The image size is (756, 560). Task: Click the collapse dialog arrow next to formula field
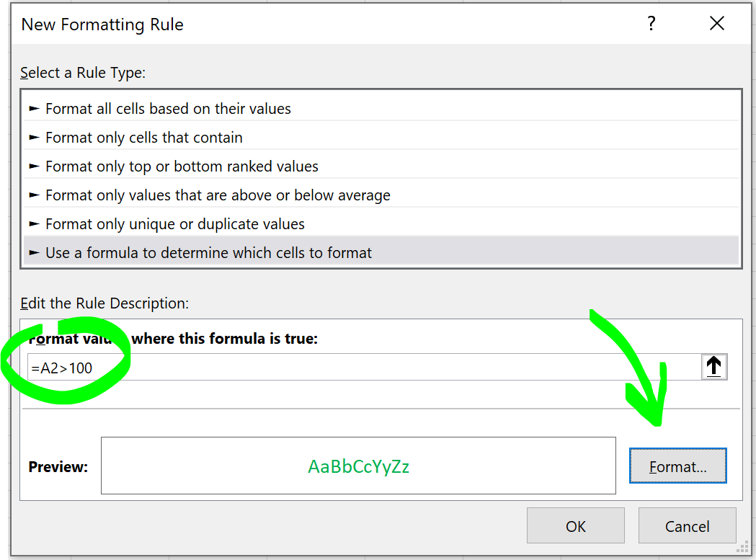(713, 366)
